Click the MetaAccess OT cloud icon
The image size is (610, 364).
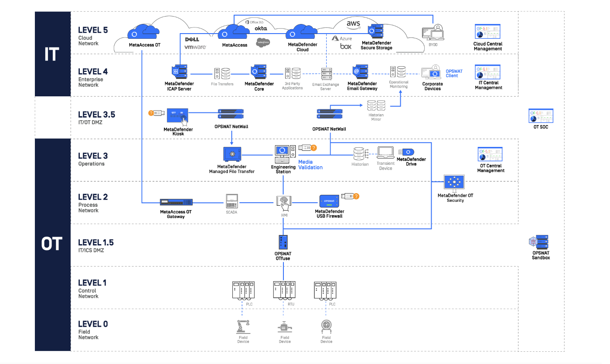143,32
